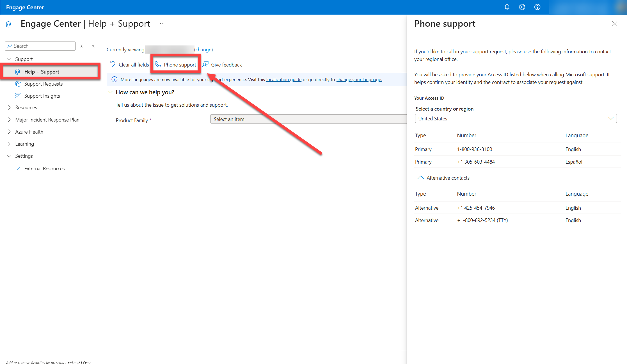Collapse the sidebar with double-chevron icon
The image size is (627, 364).
[x=93, y=46]
